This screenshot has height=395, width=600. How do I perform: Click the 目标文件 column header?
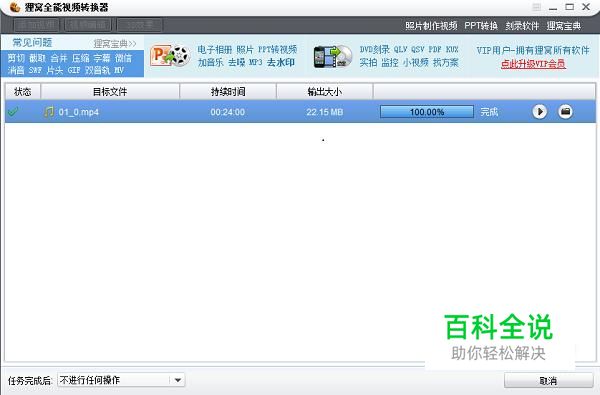pyautogui.click(x=110, y=92)
